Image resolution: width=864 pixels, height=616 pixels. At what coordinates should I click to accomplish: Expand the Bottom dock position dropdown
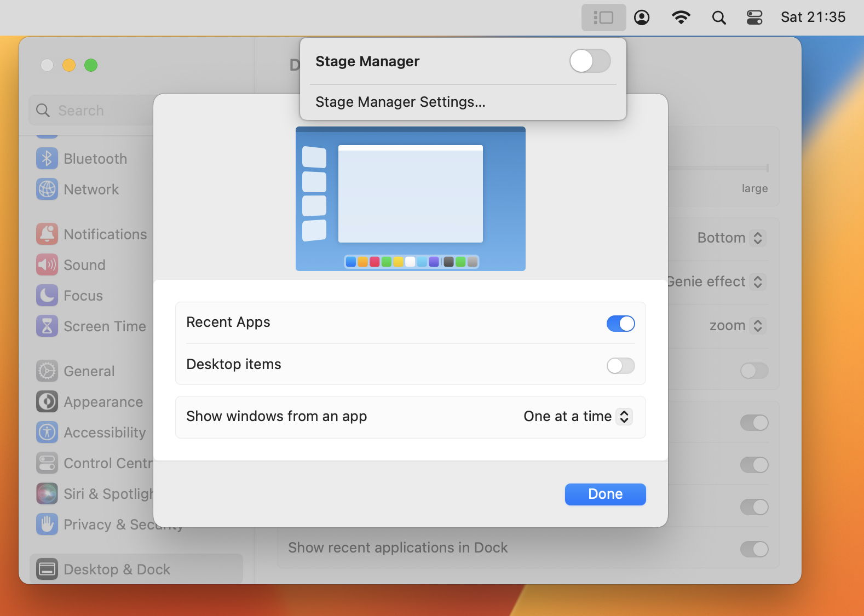click(x=730, y=238)
